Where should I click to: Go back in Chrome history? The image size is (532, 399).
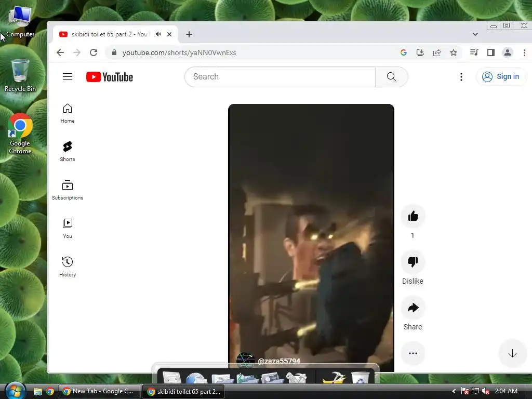click(60, 52)
